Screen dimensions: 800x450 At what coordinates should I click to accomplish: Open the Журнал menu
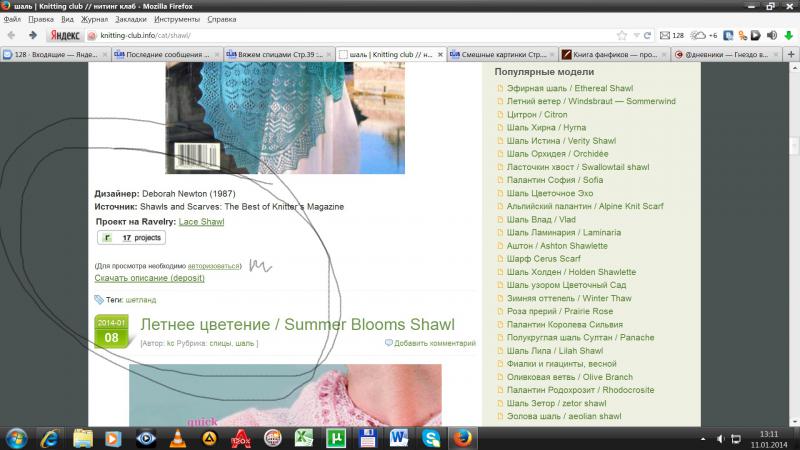point(94,19)
